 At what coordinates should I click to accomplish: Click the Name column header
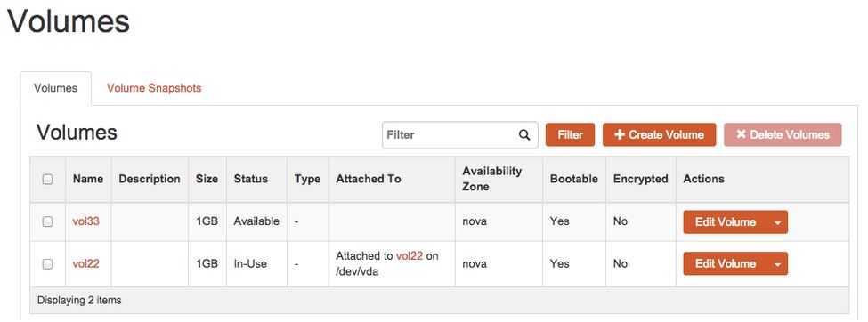88,179
